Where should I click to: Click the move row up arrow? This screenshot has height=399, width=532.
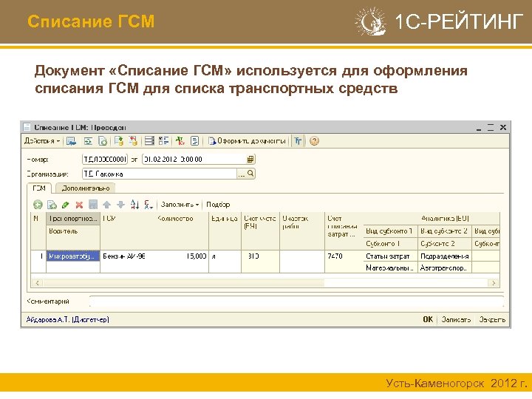107,205
